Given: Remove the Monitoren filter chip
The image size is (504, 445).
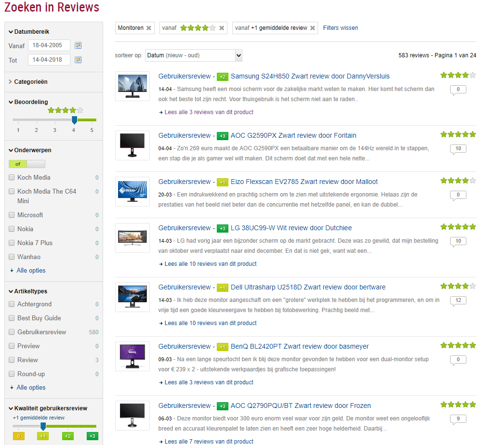Looking at the screenshot, I should 148,28.
